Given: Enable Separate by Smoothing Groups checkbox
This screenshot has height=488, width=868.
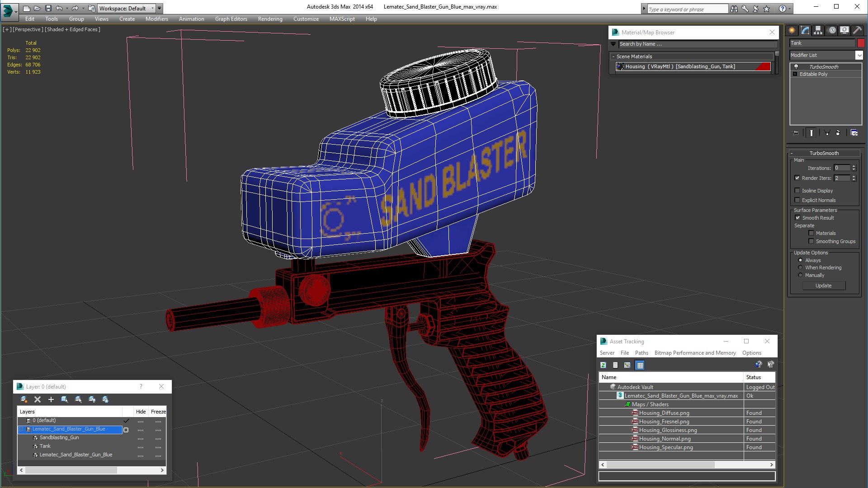Looking at the screenshot, I should click(x=811, y=241).
